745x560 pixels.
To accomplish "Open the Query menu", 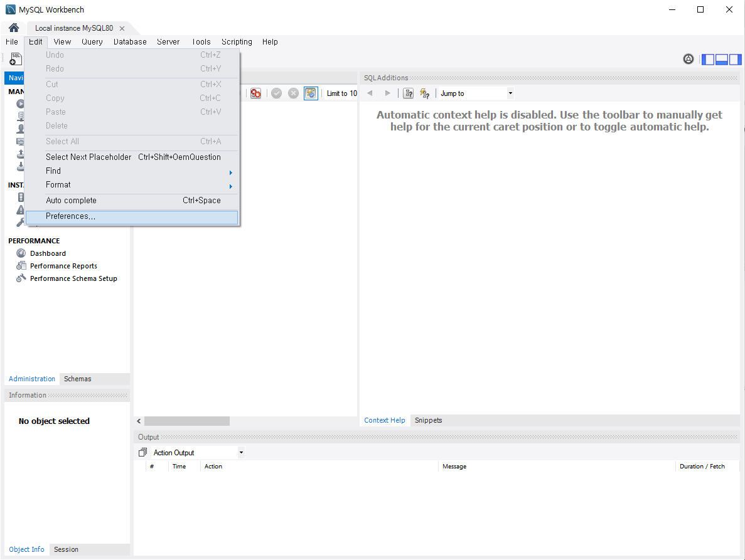I will coord(92,42).
